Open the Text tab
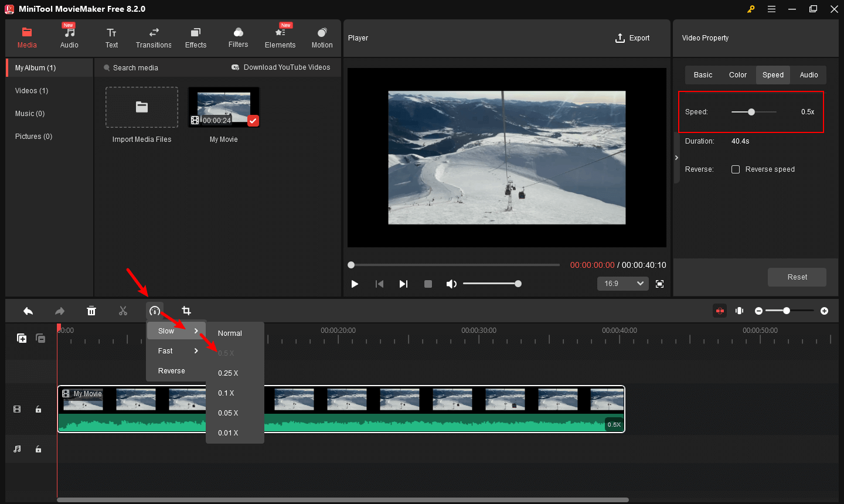Screen dimensions: 844x504 tap(111, 38)
